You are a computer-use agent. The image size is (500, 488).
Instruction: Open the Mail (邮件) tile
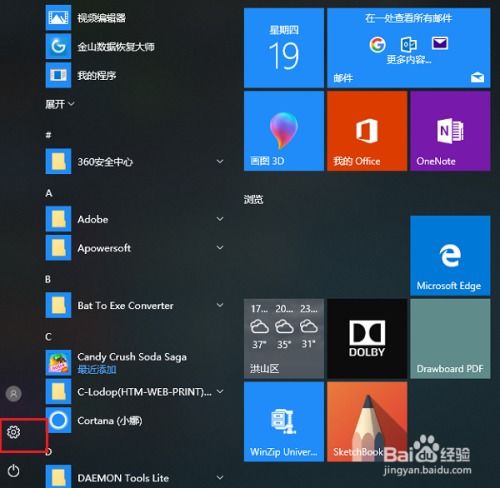409,48
